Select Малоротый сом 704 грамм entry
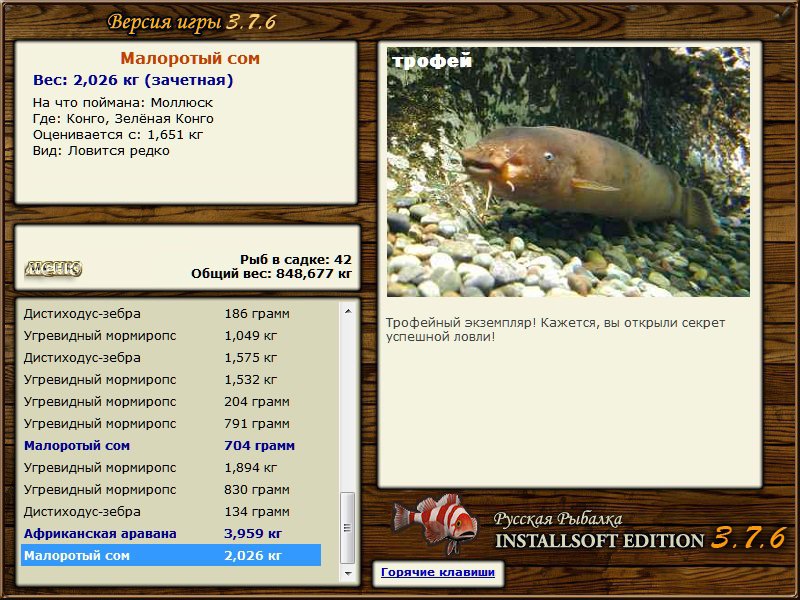 point(171,445)
